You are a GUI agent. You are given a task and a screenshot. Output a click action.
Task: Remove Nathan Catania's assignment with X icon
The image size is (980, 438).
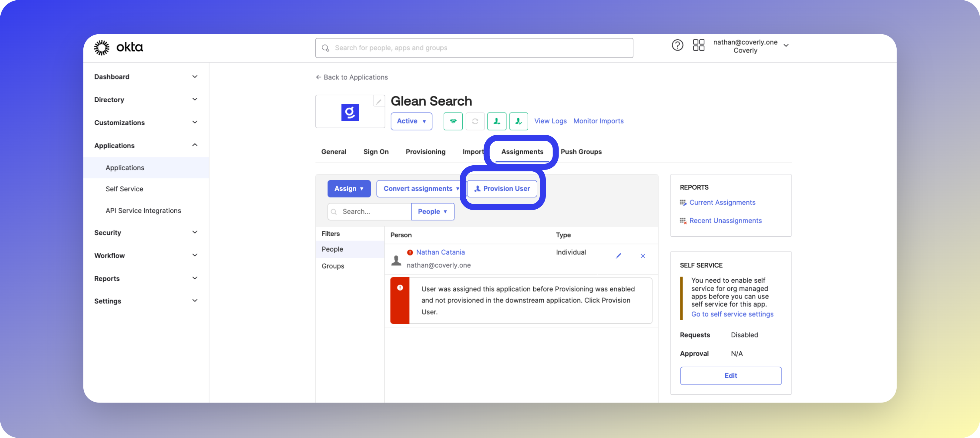643,256
